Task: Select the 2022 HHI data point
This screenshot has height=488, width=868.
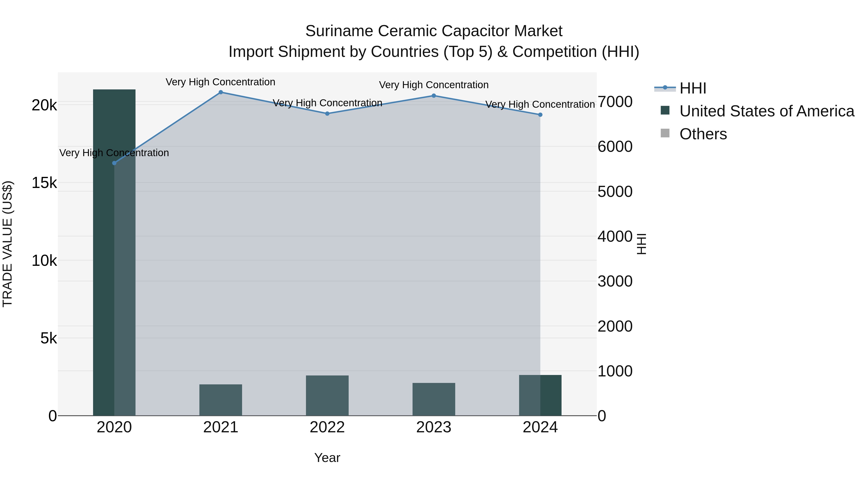Action: pos(327,114)
